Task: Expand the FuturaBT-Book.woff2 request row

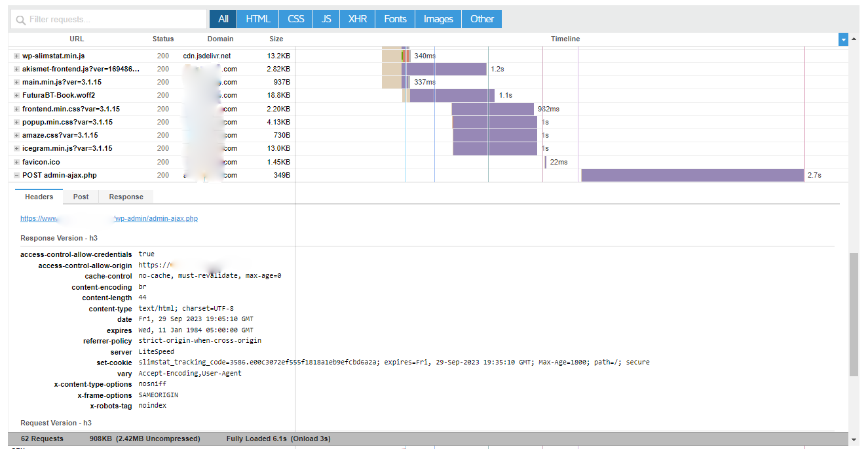Action: 16,96
